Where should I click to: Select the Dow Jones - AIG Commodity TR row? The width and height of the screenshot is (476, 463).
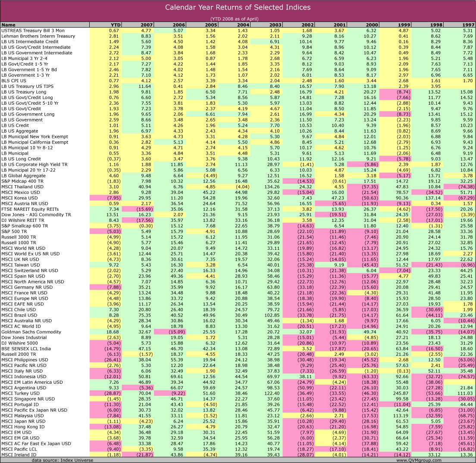pyautogui.click(x=238, y=214)
